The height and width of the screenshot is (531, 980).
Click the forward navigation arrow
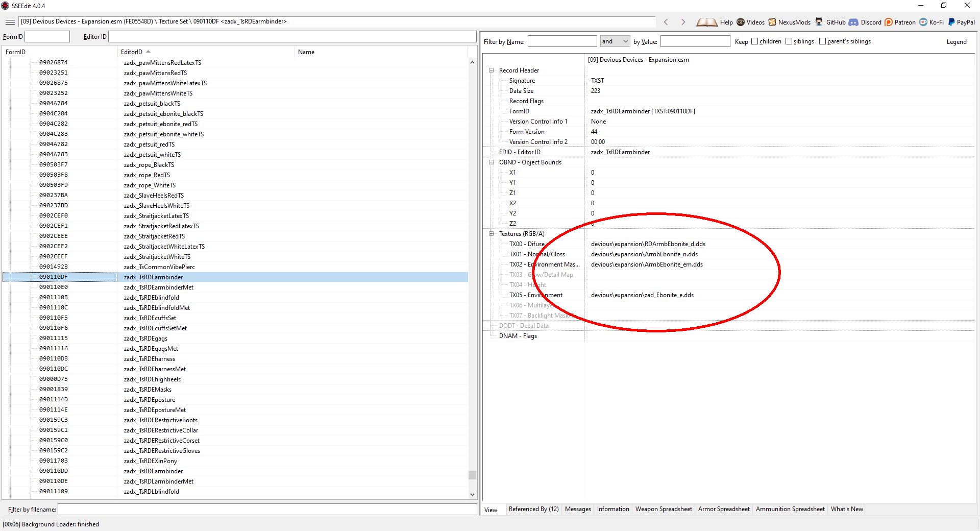(683, 22)
